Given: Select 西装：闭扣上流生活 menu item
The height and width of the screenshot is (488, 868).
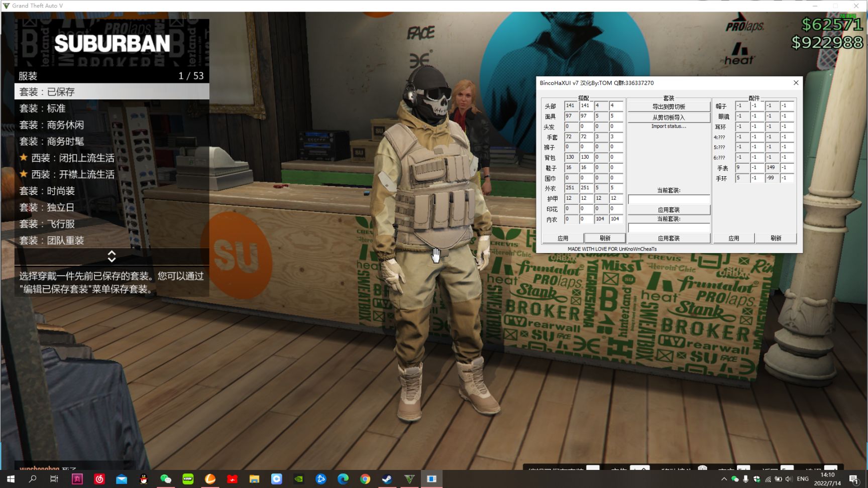Looking at the screenshot, I should [112, 158].
